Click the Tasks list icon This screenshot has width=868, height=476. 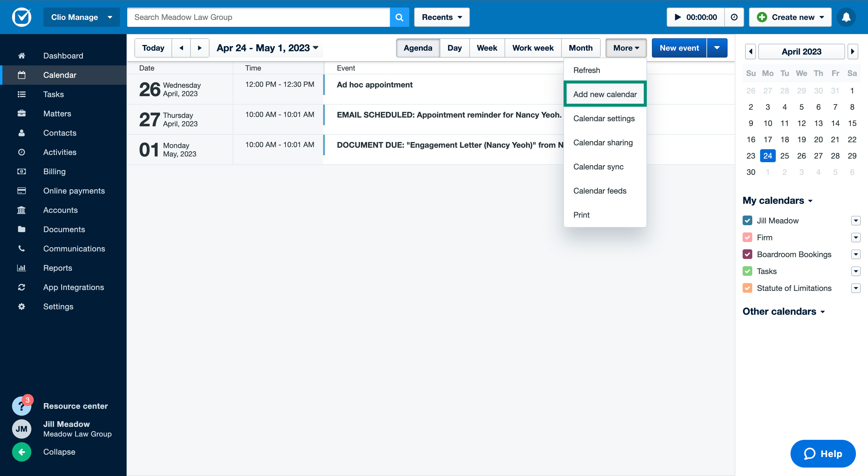tap(22, 94)
